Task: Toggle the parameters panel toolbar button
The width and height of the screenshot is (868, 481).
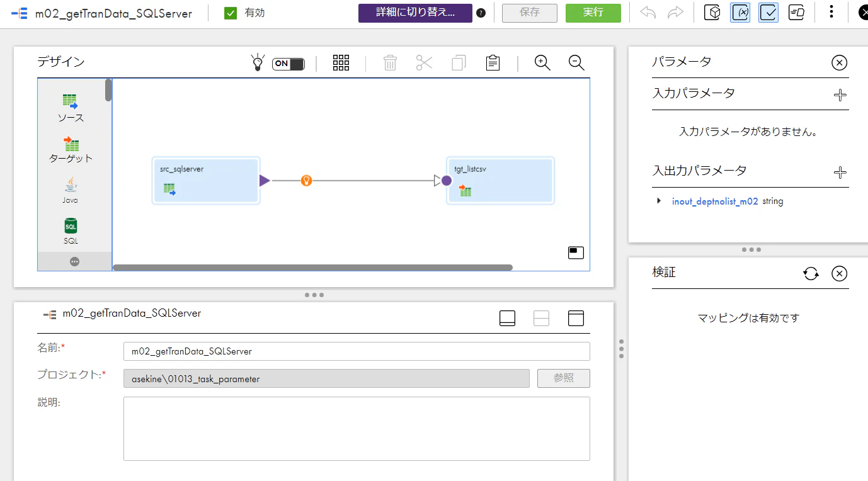Action: tap(740, 12)
